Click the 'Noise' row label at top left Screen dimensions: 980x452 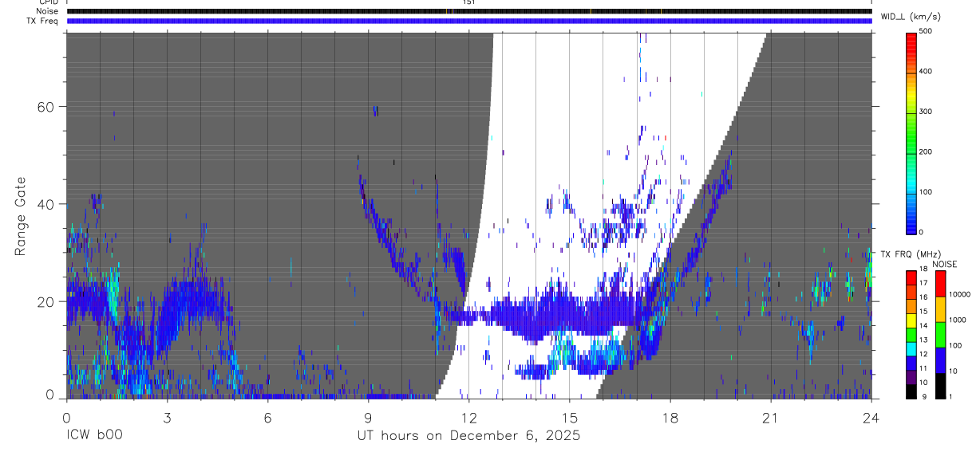tap(46, 11)
